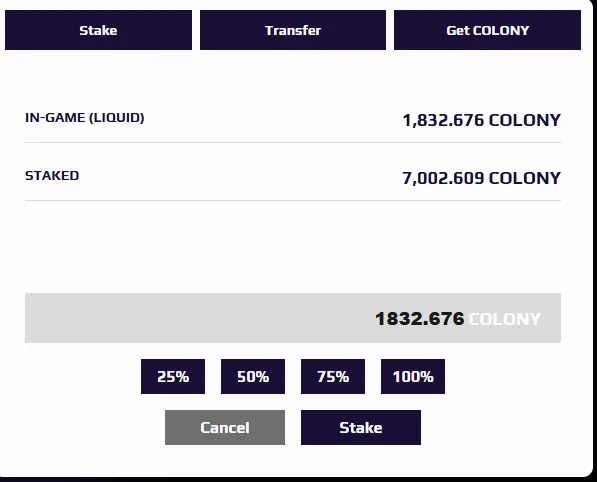
Task: Dismiss the staking form using Cancel
Action: click(x=225, y=428)
